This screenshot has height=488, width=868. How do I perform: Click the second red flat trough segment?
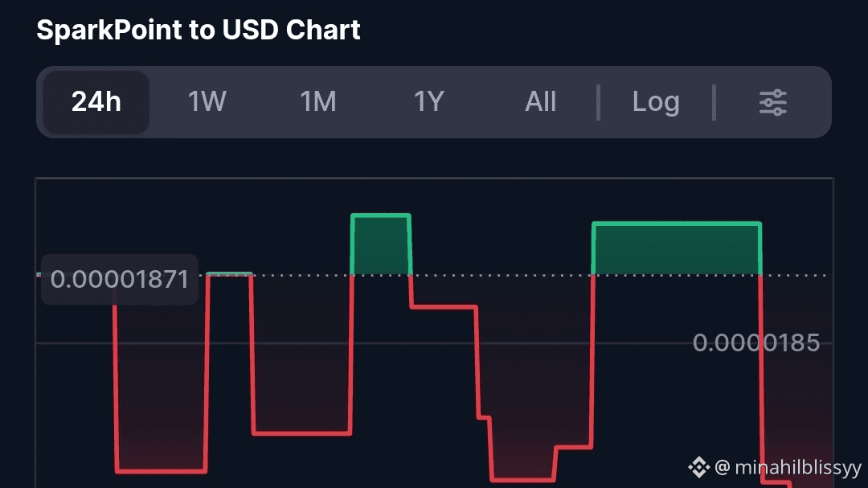[x=301, y=434]
